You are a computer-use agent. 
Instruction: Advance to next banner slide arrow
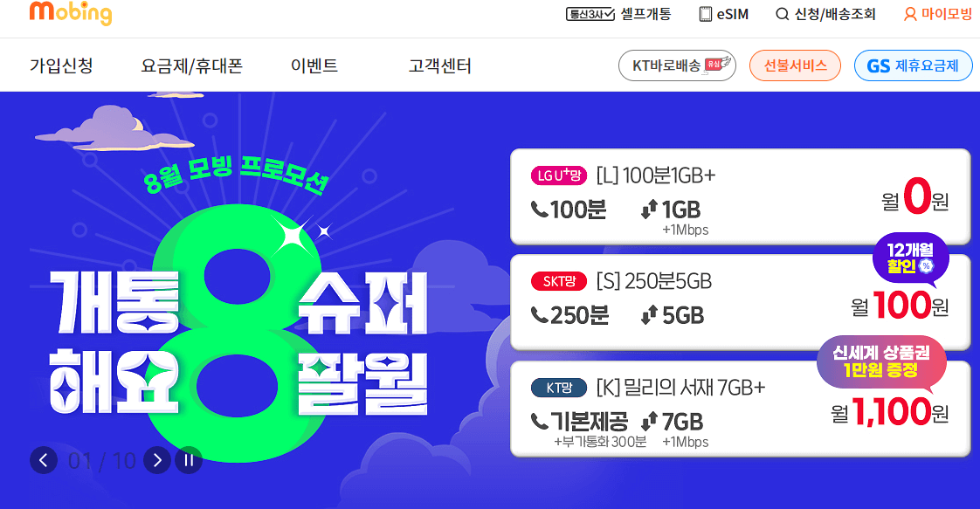click(157, 460)
